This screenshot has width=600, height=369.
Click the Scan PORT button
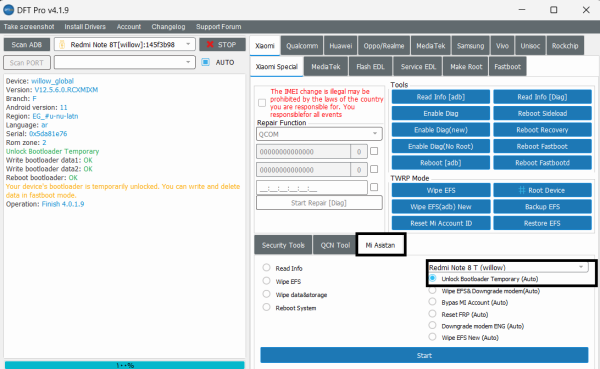tap(27, 63)
